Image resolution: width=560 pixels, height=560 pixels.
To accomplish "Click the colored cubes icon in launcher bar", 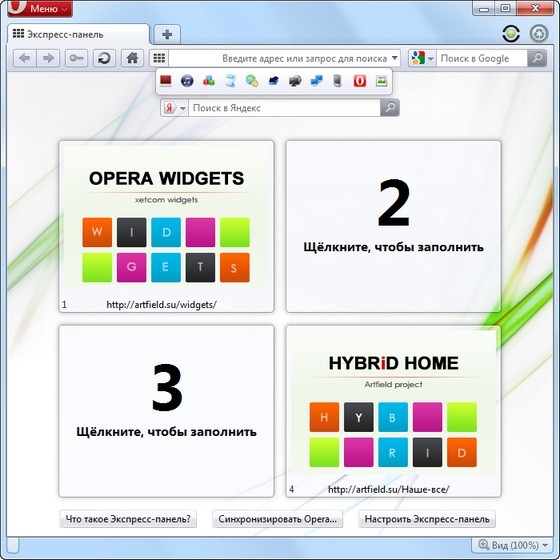I will 209,81.
